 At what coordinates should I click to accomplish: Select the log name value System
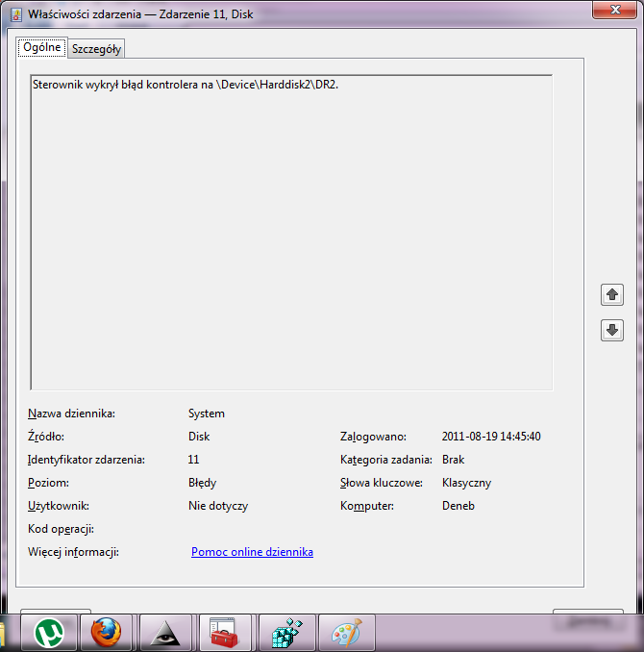207,414
